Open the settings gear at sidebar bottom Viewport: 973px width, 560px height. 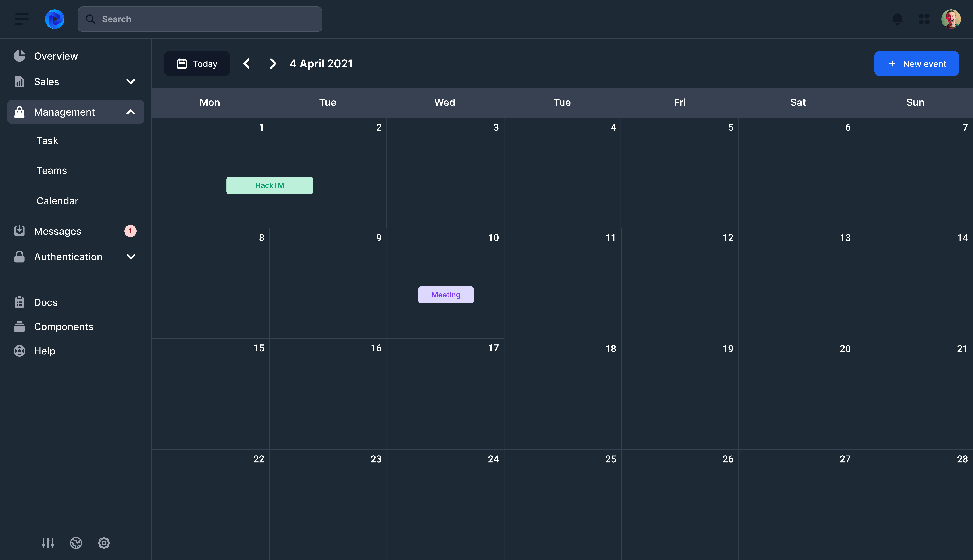(104, 543)
